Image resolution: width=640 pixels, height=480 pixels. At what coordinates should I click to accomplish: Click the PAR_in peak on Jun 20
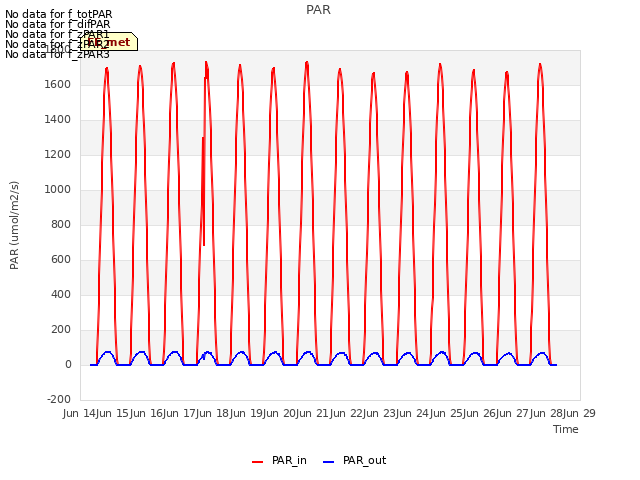(x=307, y=62)
